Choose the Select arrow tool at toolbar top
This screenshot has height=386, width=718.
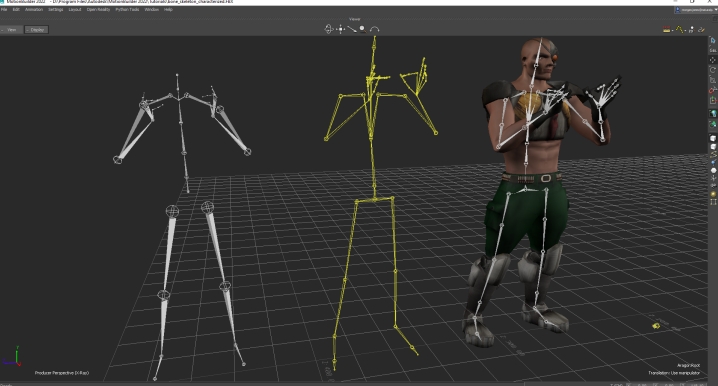[x=713, y=41]
